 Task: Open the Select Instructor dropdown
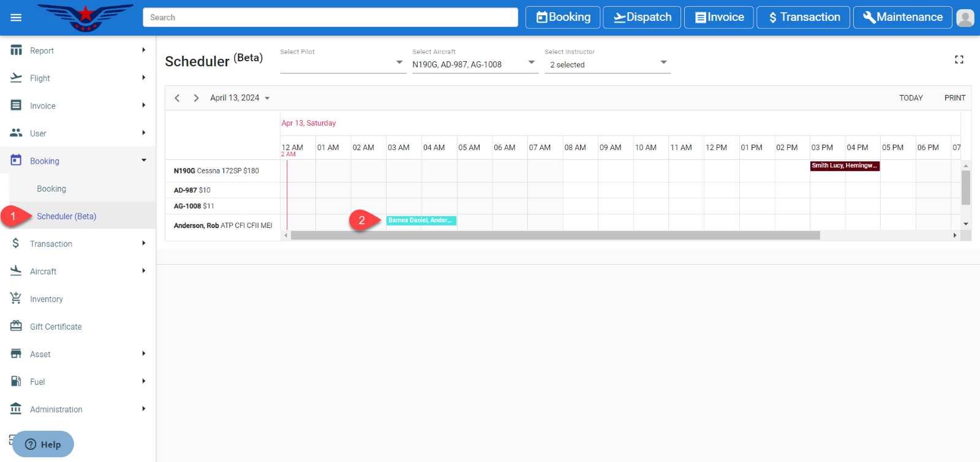[x=608, y=64]
